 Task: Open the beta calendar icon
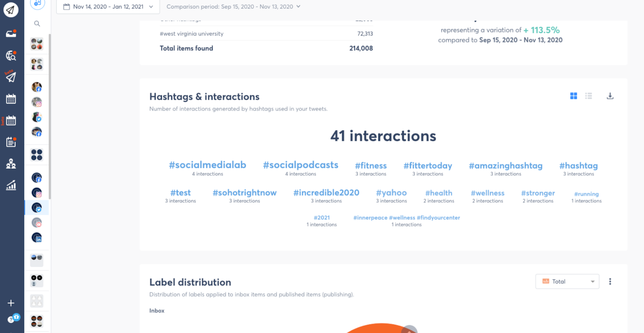tap(11, 120)
